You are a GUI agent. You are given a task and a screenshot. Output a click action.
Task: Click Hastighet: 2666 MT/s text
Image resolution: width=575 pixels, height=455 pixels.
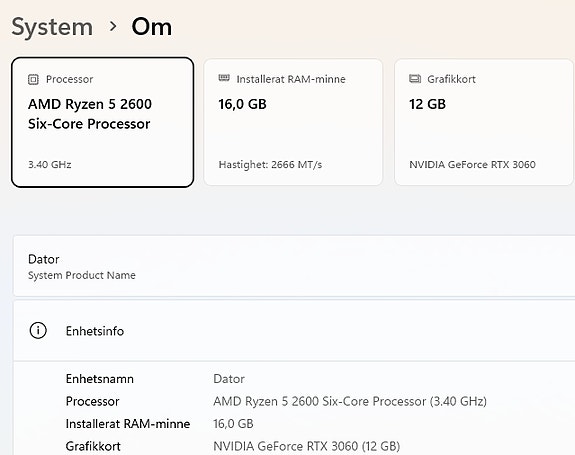(270, 165)
